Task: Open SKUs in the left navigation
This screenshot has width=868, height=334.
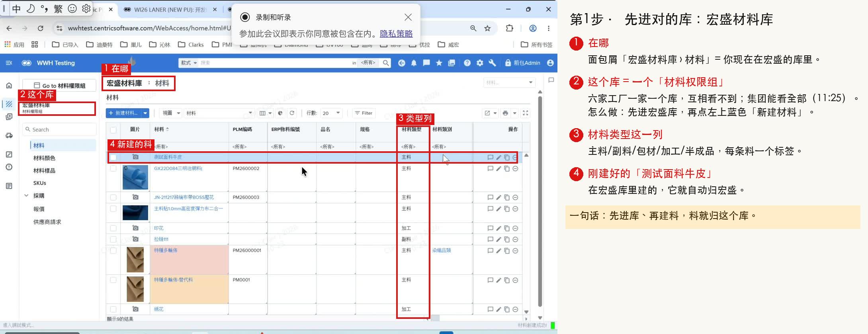Action: click(40, 183)
